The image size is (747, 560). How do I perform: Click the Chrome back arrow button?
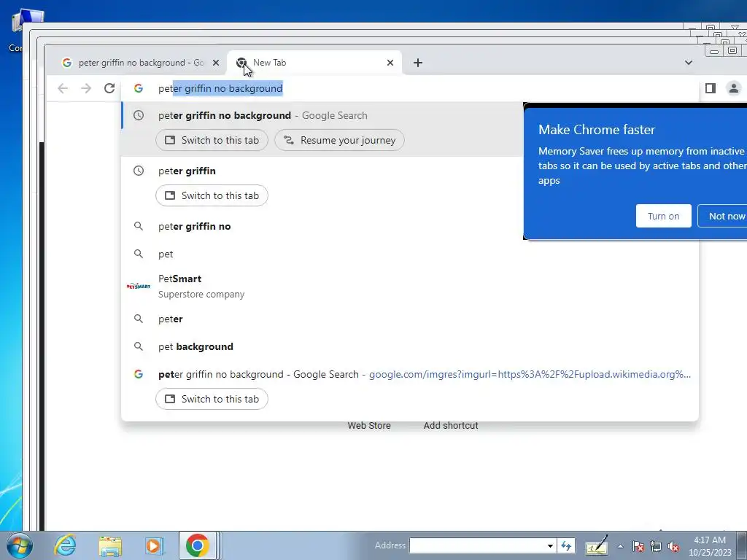(63, 88)
